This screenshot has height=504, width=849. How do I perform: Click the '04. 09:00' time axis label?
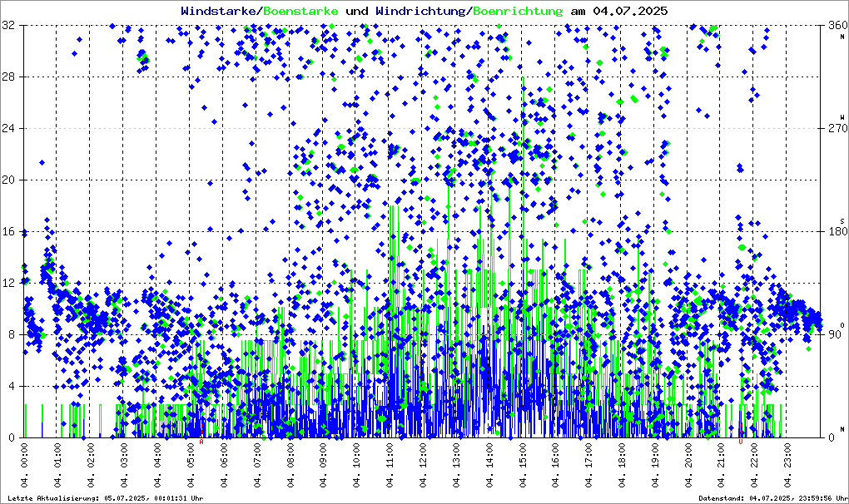coord(323,465)
